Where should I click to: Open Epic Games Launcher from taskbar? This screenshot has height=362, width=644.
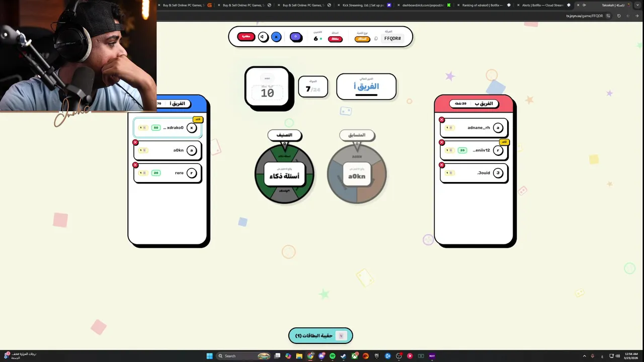tap(377, 356)
